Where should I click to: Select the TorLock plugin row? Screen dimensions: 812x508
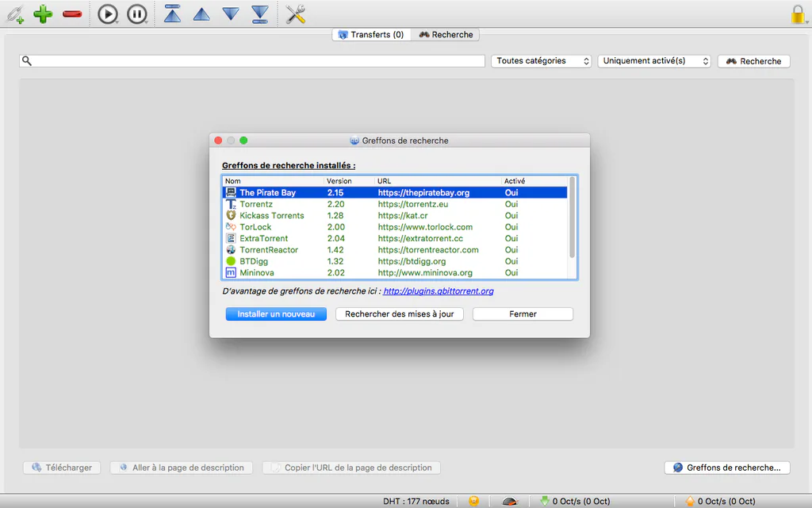[x=395, y=227]
